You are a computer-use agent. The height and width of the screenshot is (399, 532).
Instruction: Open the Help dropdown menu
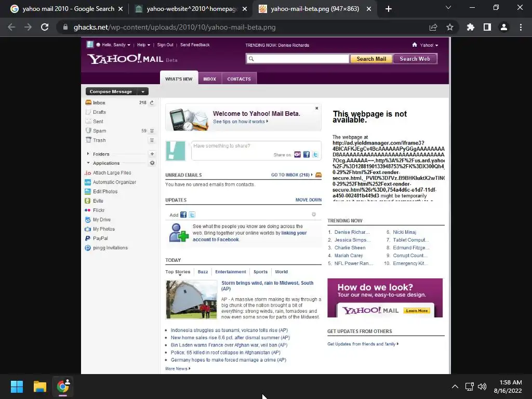coord(143,45)
